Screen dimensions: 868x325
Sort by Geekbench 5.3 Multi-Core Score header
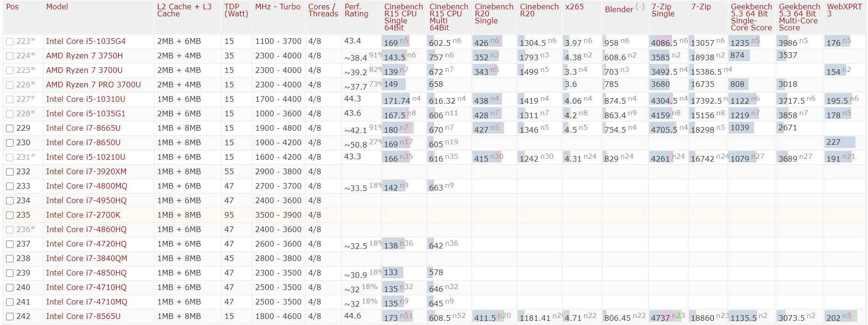[x=799, y=17]
